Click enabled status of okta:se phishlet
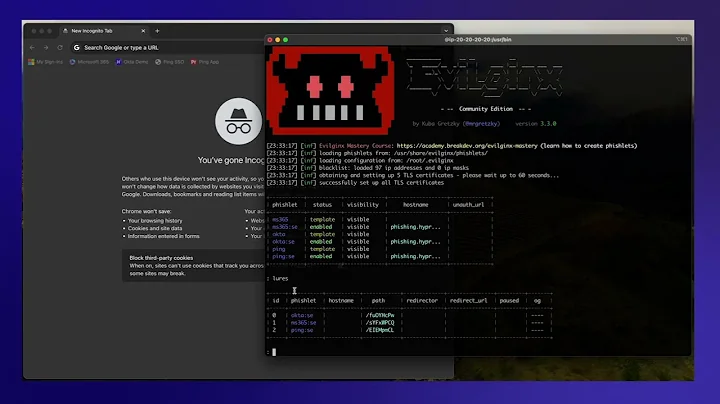This screenshot has width=720, height=404. [321, 241]
